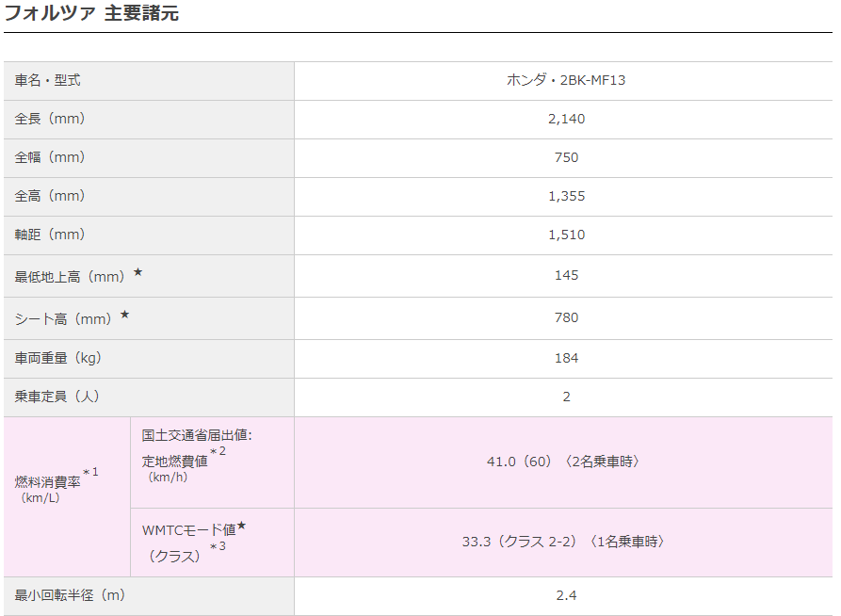Click the '全高（mm）' row label

pyautogui.click(x=50, y=196)
